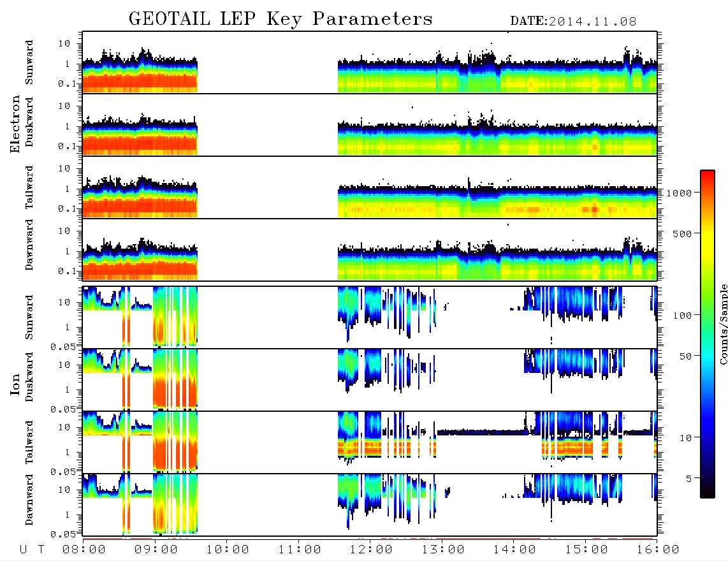Screen dimensions: 728x561
Task: Click the 0.05 tick of Ion Duskward panel
Action: [62, 409]
